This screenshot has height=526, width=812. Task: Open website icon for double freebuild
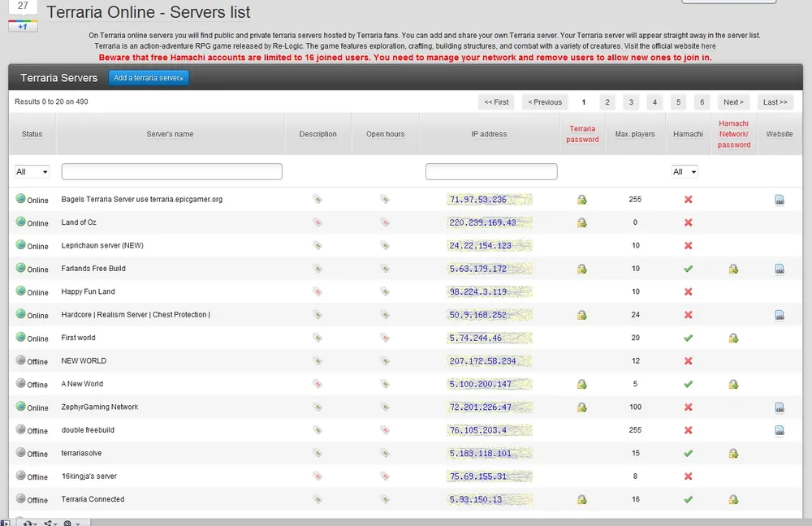click(x=780, y=430)
